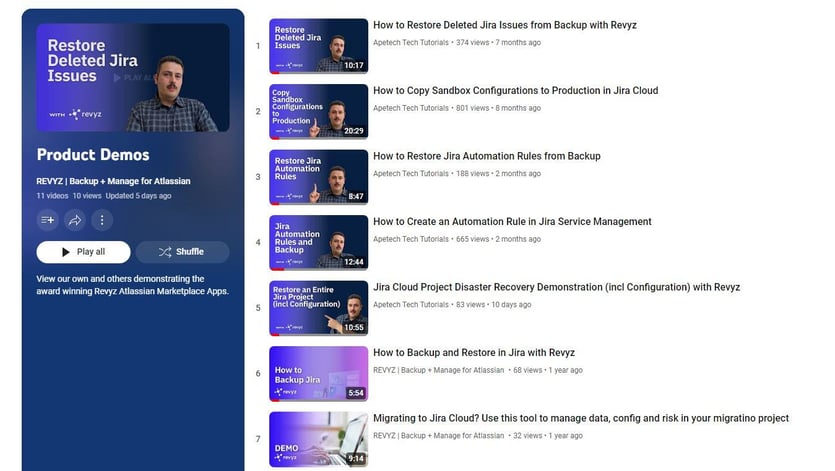Open 'Migrating to Jira Cloud?' video title

click(x=580, y=418)
